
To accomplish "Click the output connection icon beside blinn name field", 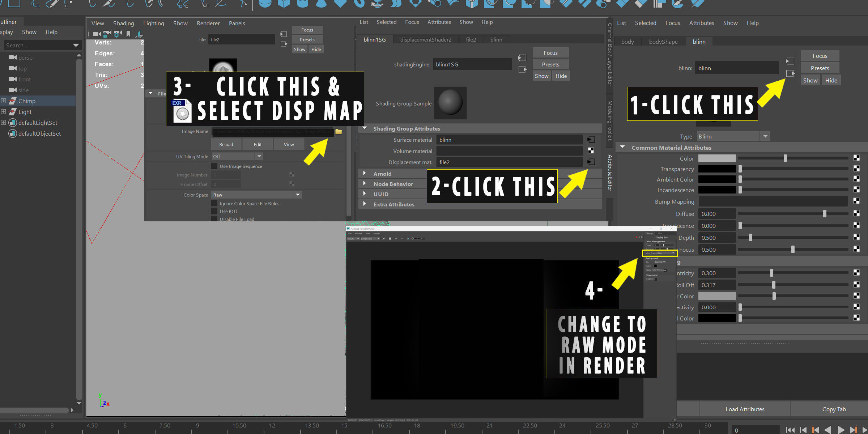I will (790, 73).
